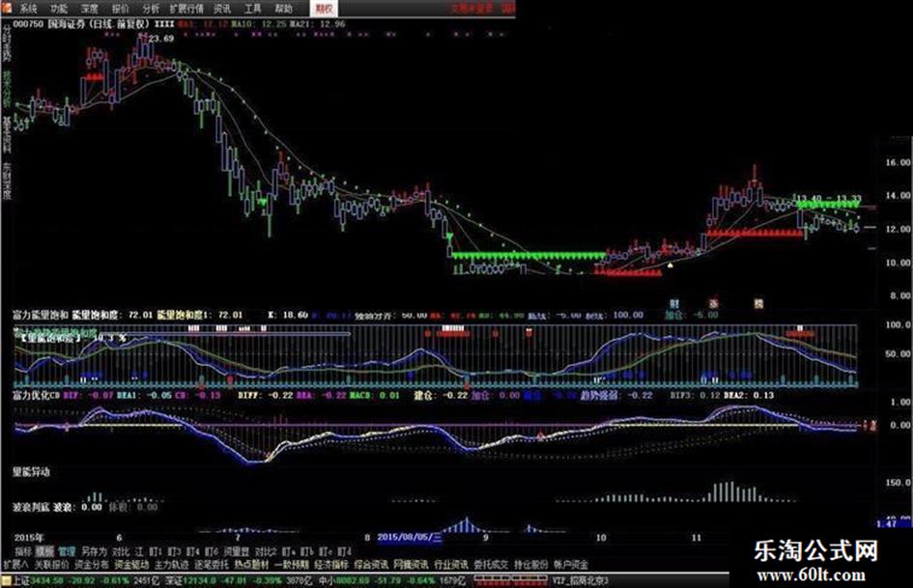
Task: Click the MA21: 12.96 value
Action: pos(317,24)
